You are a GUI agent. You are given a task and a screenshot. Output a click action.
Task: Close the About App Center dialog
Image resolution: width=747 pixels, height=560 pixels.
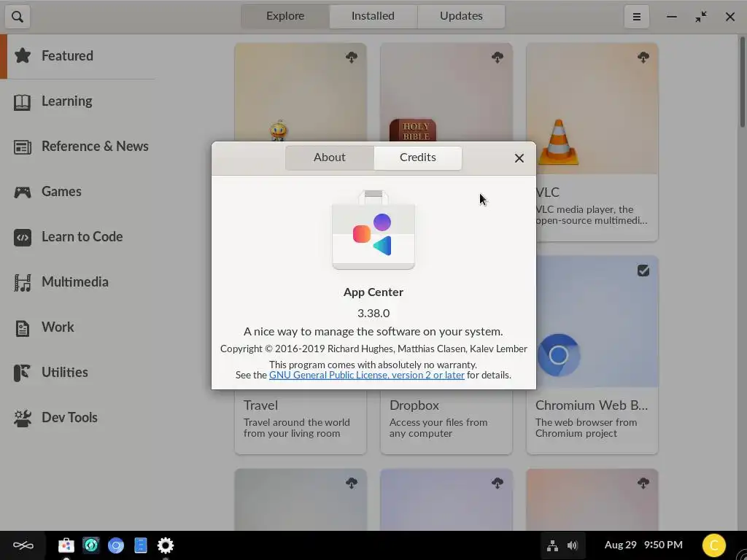(519, 158)
